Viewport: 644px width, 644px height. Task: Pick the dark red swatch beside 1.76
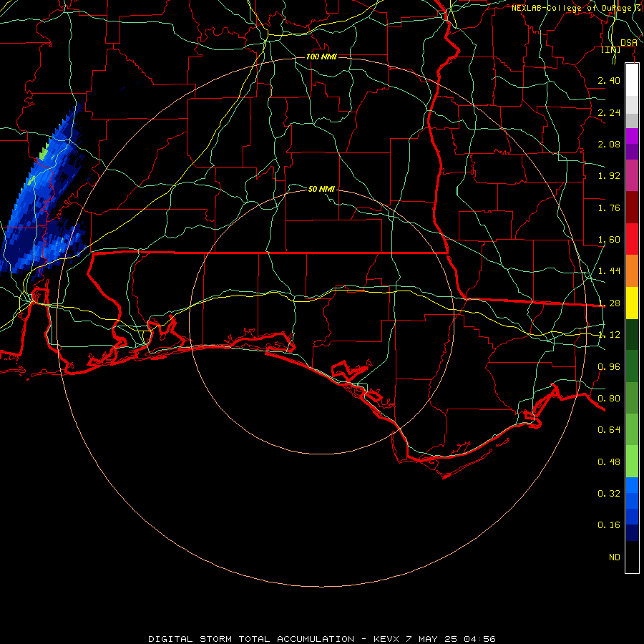point(632,208)
